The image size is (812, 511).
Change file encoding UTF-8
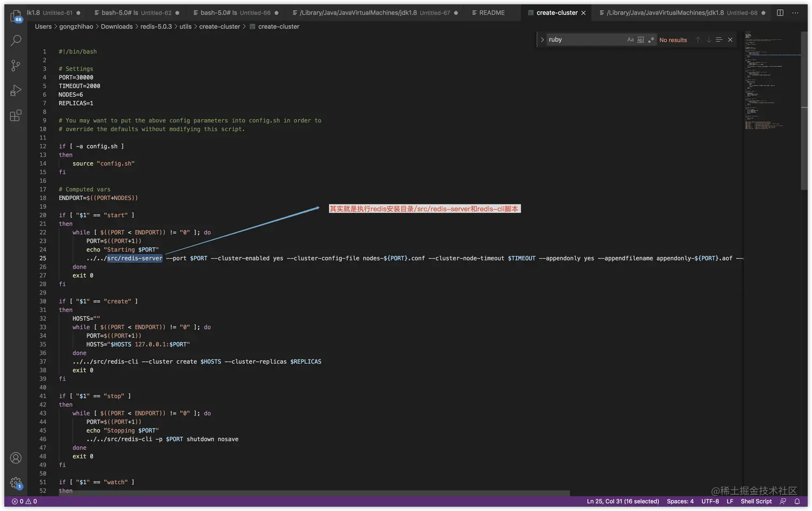(710, 501)
